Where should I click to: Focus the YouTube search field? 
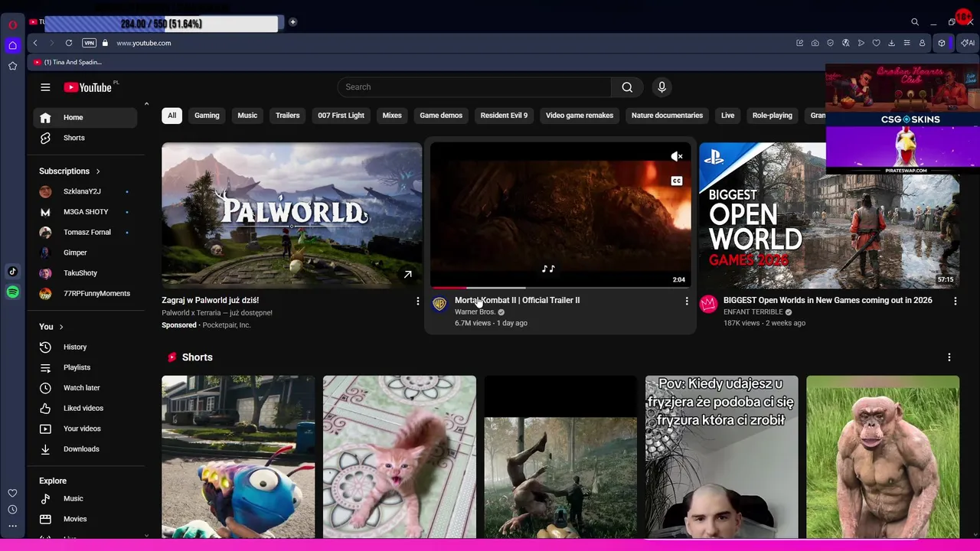475,87
